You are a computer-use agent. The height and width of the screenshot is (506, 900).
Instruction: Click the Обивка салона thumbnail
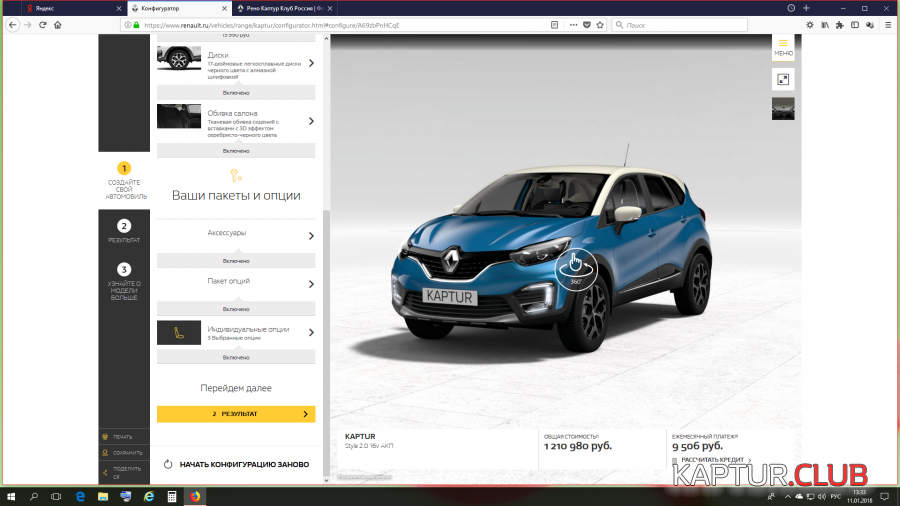click(x=179, y=116)
